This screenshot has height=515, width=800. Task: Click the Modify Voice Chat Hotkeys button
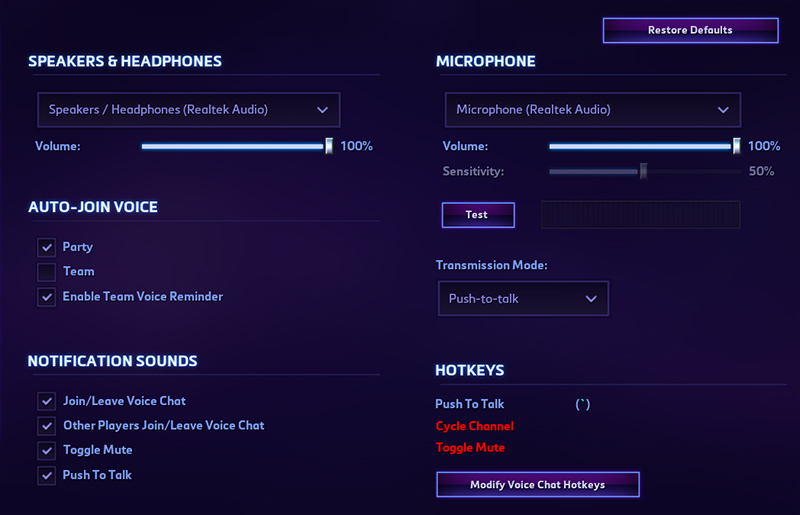537,485
